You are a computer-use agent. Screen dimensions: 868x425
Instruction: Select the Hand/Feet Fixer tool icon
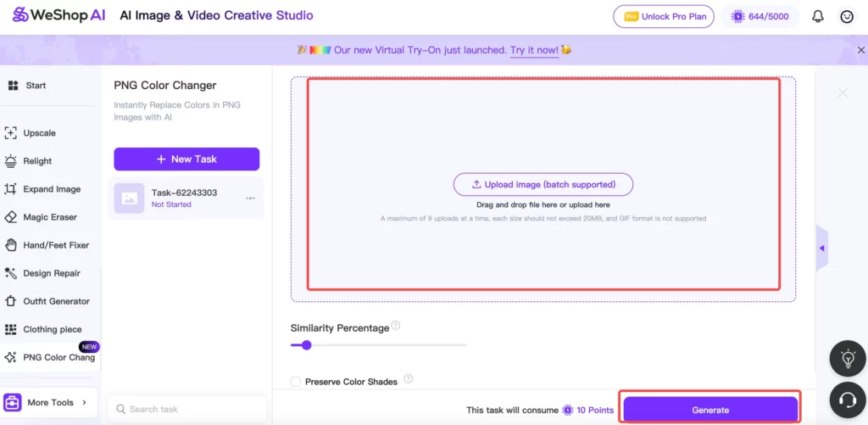click(x=10, y=245)
